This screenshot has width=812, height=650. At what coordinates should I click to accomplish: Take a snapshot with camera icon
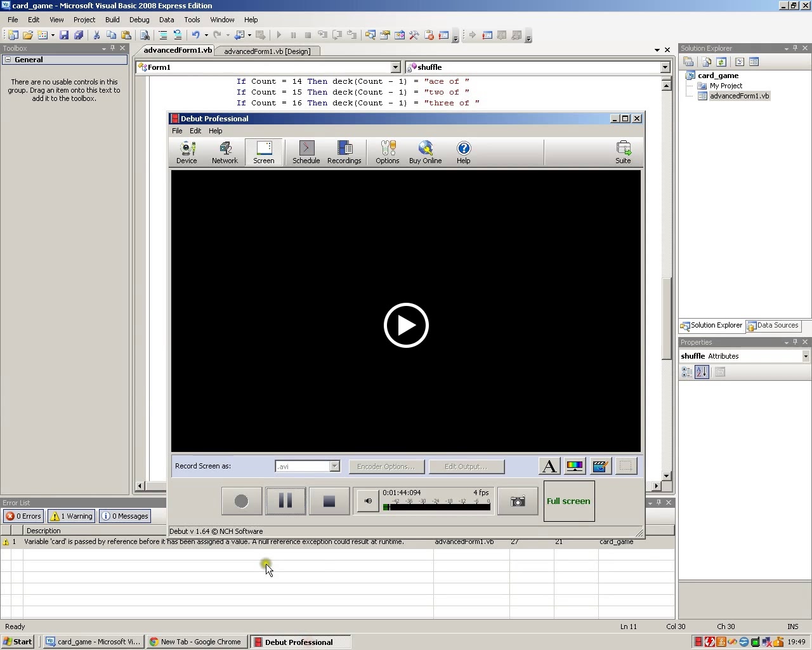(x=518, y=501)
